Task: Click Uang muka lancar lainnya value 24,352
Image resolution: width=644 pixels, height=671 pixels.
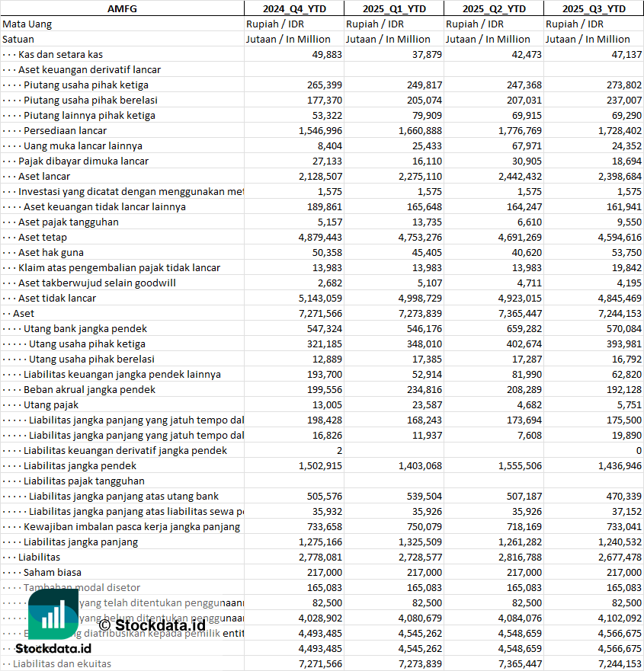Action: [627, 146]
